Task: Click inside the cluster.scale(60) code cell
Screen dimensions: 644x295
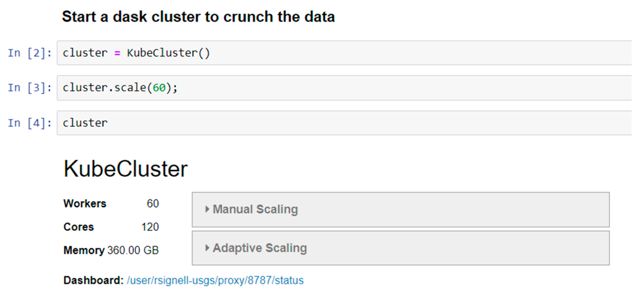Action: point(344,88)
